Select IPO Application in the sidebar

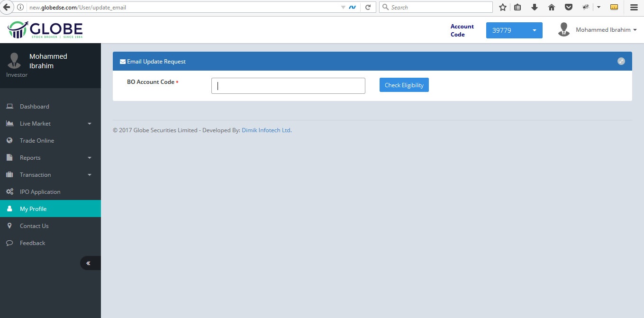tap(40, 192)
